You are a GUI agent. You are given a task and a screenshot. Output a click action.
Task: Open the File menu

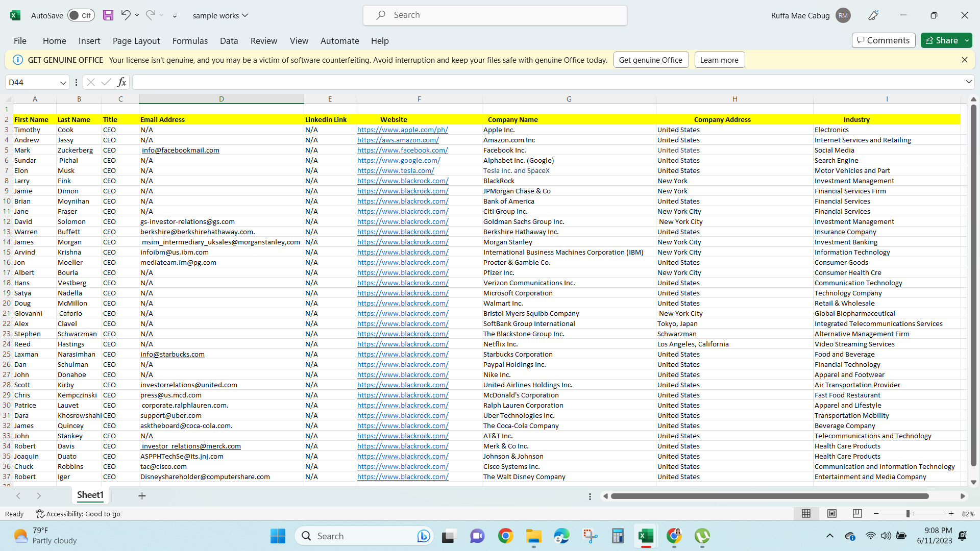[20, 41]
